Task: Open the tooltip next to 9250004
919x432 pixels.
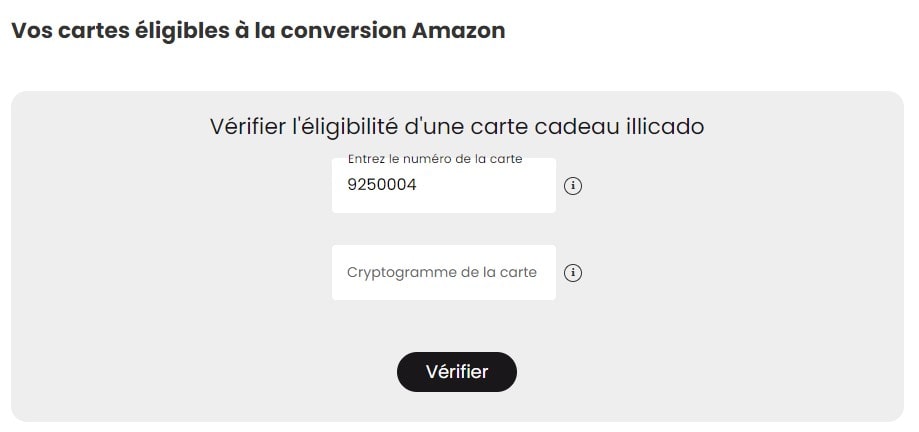Action: click(573, 186)
